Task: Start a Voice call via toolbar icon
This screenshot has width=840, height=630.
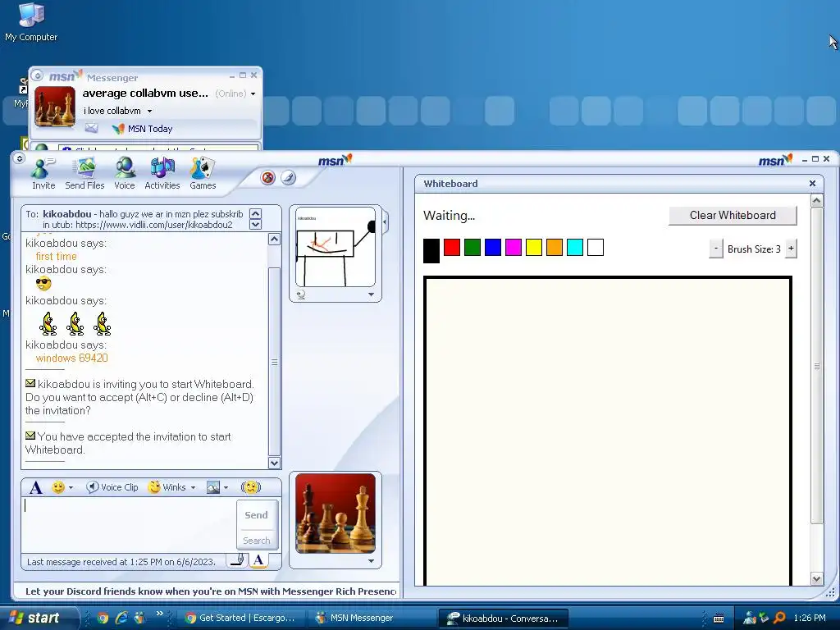Action: (125, 174)
